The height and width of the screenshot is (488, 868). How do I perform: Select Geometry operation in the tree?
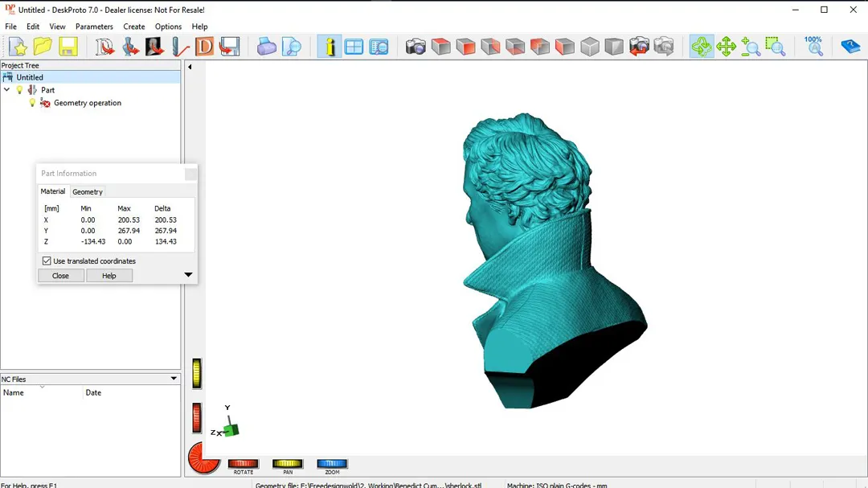pos(88,103)
